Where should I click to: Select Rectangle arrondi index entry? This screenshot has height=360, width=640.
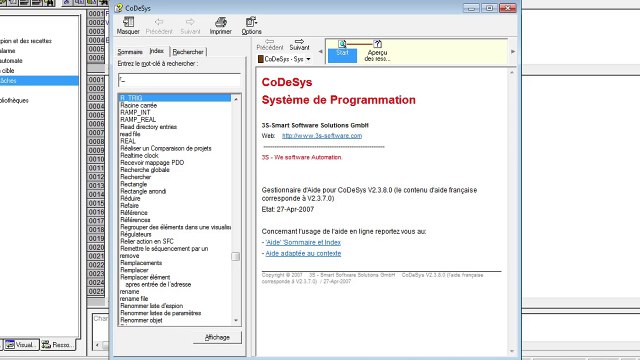[x=143, y=191]
